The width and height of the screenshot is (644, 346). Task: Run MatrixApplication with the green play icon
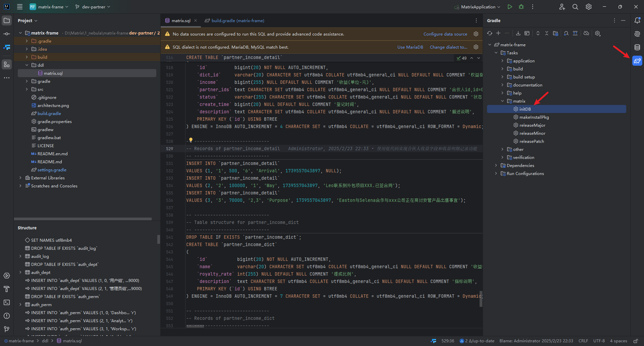click(510, 7)
